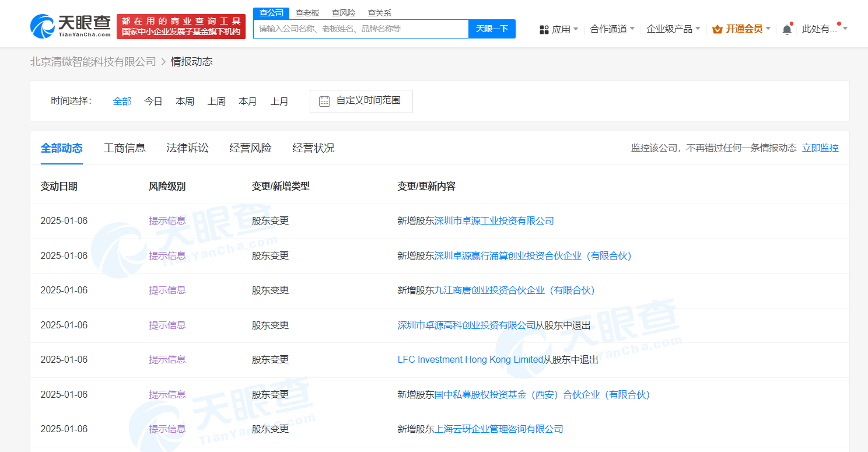868x452 pixels.
Task: Open 深圳市卓源高科创业投资有限公司 link
Action: click(x=467, y=325)
